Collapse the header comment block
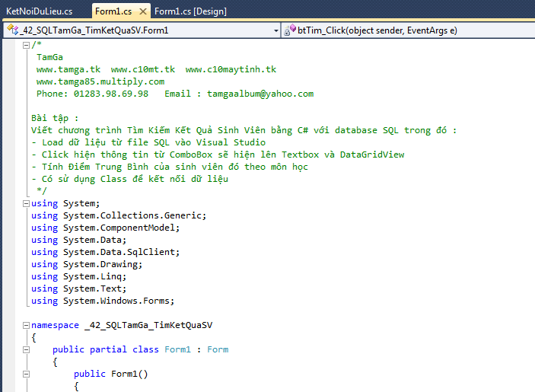This screenshot has height=392, width=535. pyautogui.click(x=26, y=45)
